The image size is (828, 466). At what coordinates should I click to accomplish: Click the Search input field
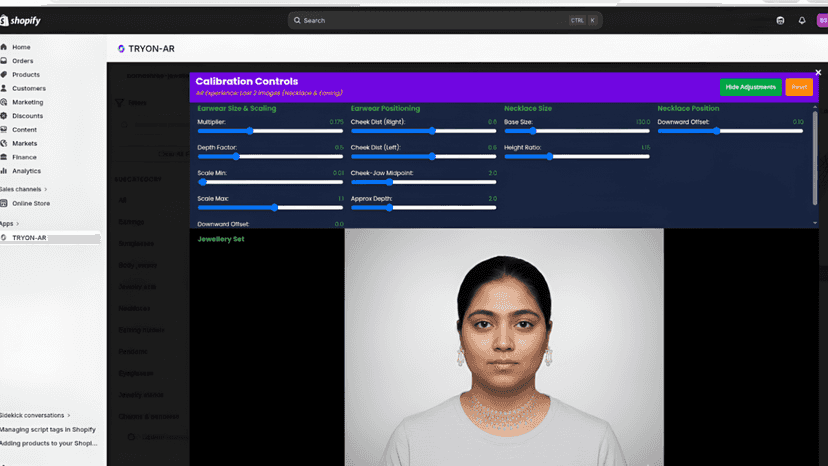445,21
